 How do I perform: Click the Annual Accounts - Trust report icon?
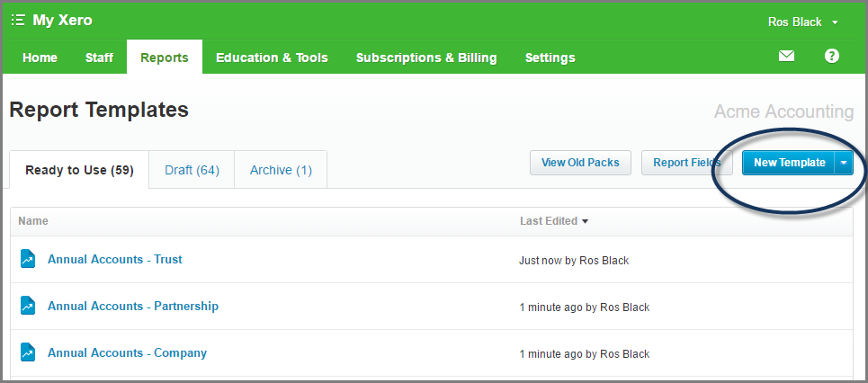(28, 259)
